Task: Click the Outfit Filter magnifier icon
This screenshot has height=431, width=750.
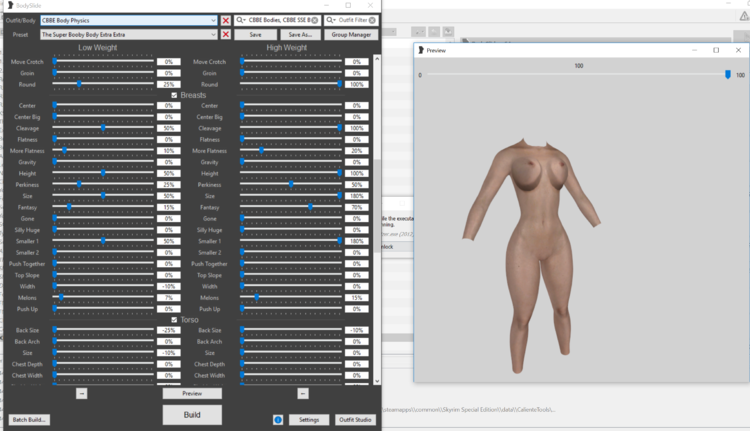Action: point(331,20)
